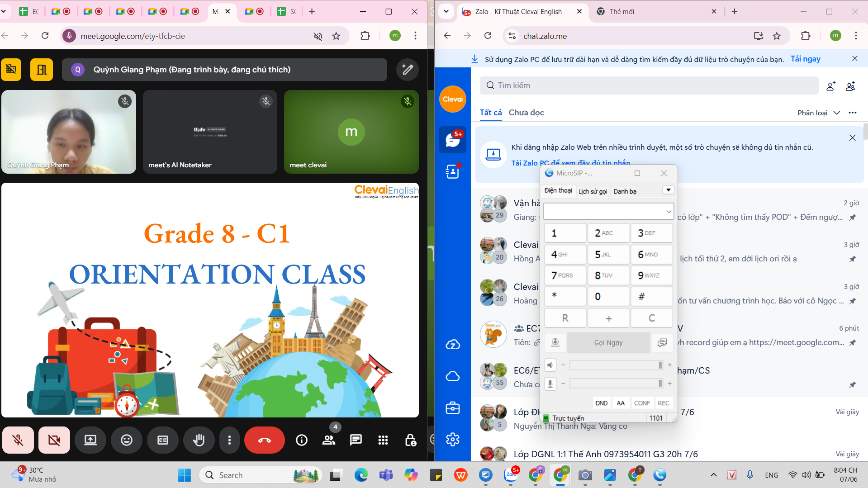Open host controls lock icon
Viewport: 868px width, 488px height.
(410, 440)
